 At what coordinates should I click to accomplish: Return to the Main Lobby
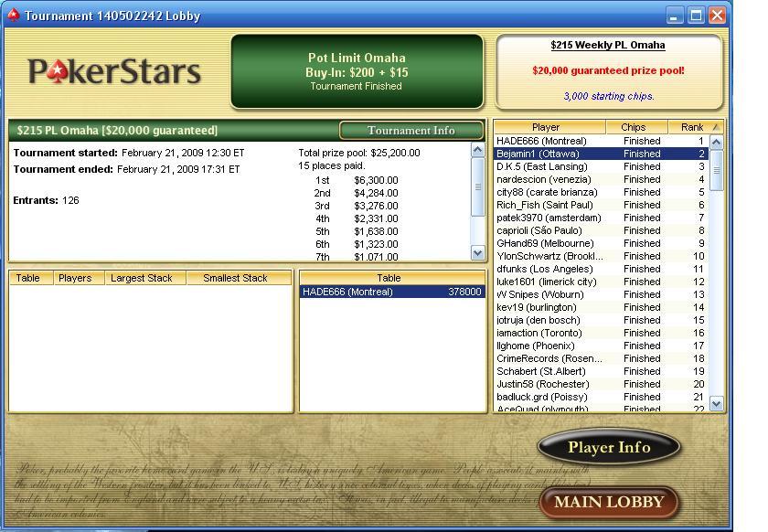609,502
